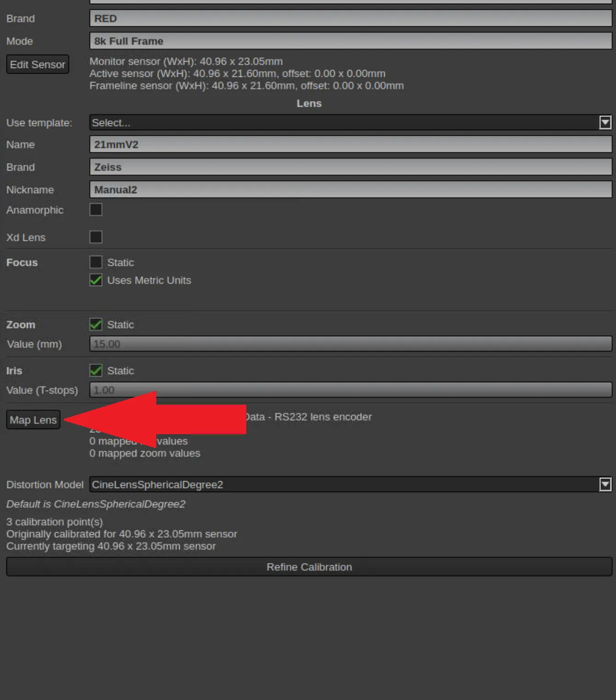Open the Use template dropdown
Image resolution: width=616 pixels, height=700 pixels.
351,123
